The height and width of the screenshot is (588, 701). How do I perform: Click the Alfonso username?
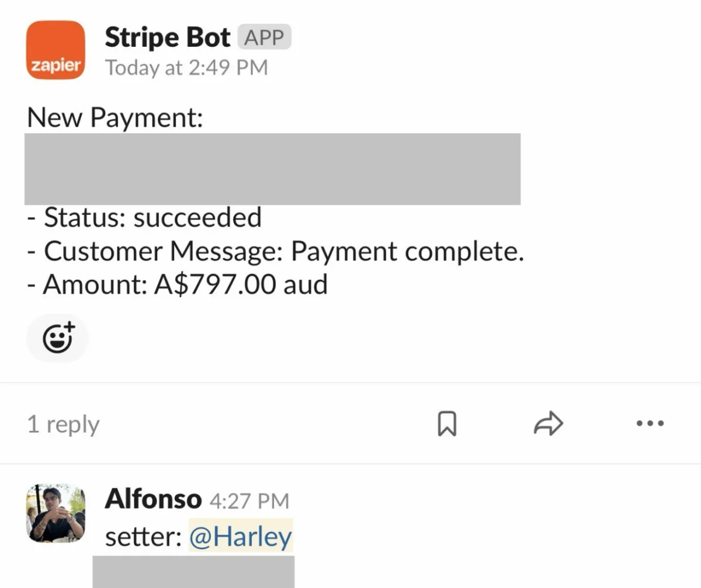click(x=153, y=499)
